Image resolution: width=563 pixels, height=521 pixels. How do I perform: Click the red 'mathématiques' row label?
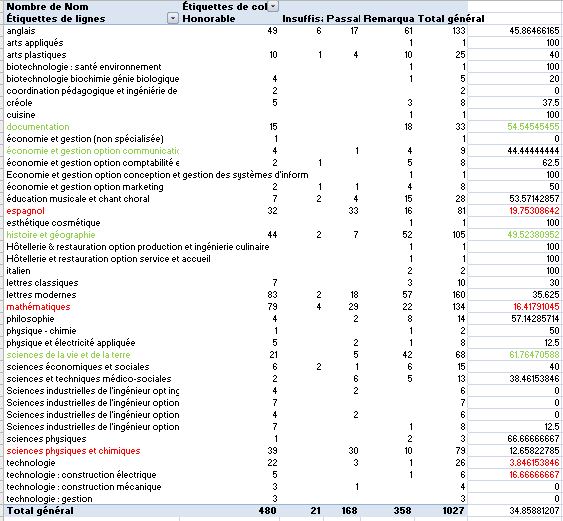click(x=38, y=307)
